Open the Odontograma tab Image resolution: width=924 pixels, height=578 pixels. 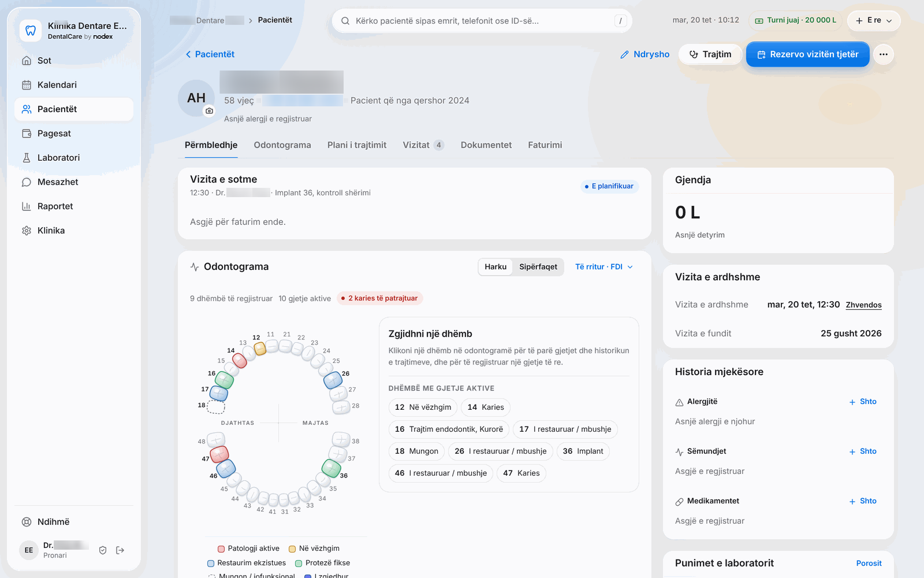[x=282, y=145]
